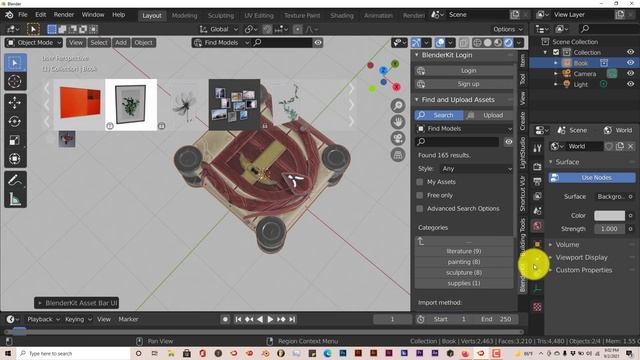Select the painting (8) category
Screen dimensions: 640x360
click(464, 262)
